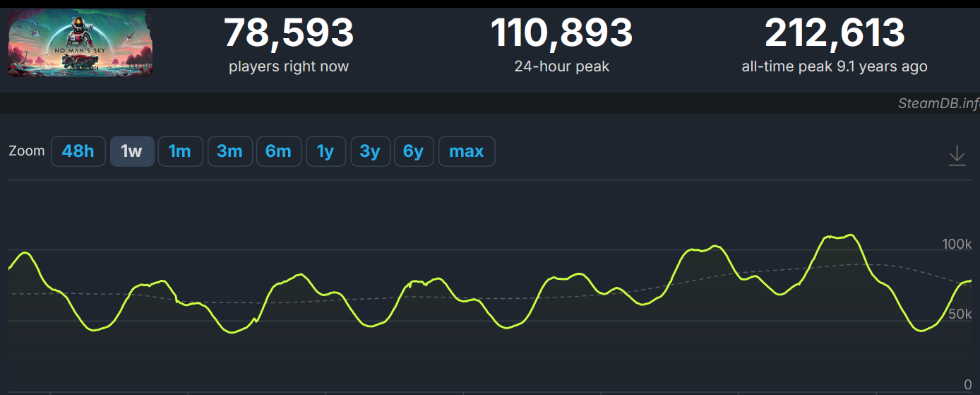980x395 pixels.
Task: Set chart zoom to 48h
Action: (x=78, y=151)
